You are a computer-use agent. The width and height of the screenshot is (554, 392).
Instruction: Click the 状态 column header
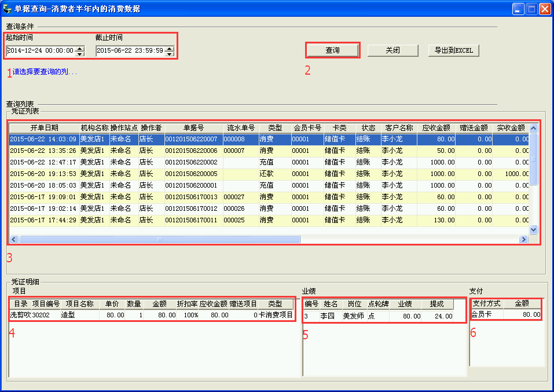[368, 128]
